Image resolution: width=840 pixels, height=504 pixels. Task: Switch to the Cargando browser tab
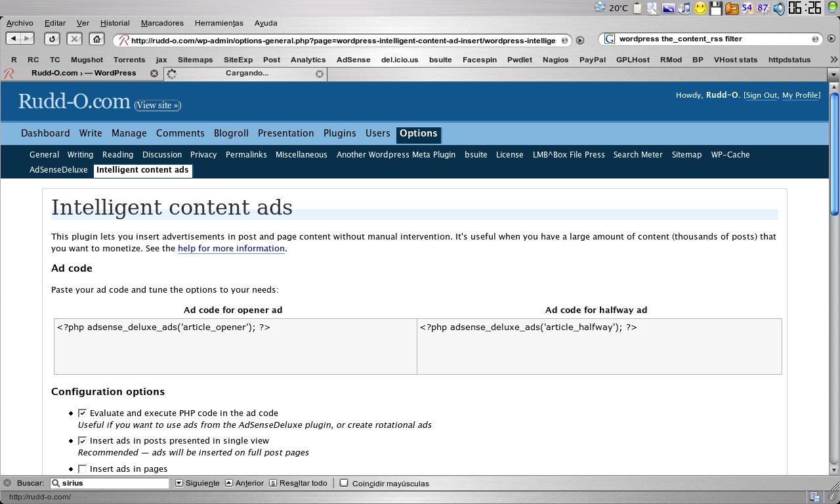pos(247,73)
